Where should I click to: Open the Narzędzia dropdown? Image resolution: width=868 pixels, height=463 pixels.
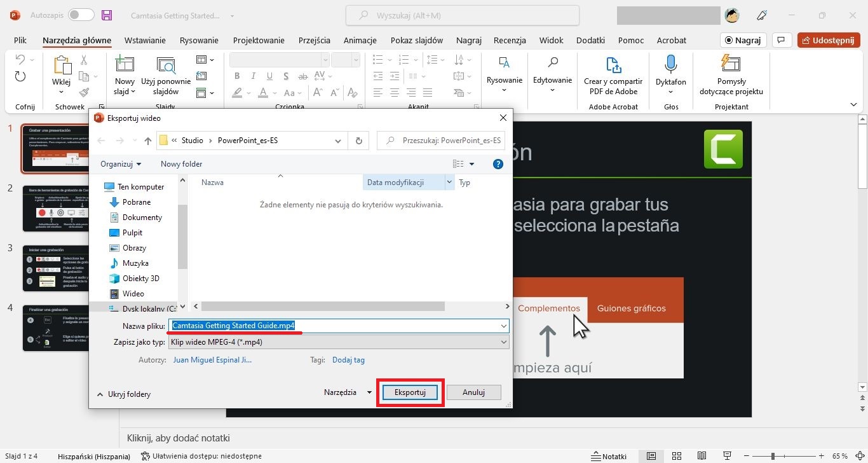click(x=347, y=392)
